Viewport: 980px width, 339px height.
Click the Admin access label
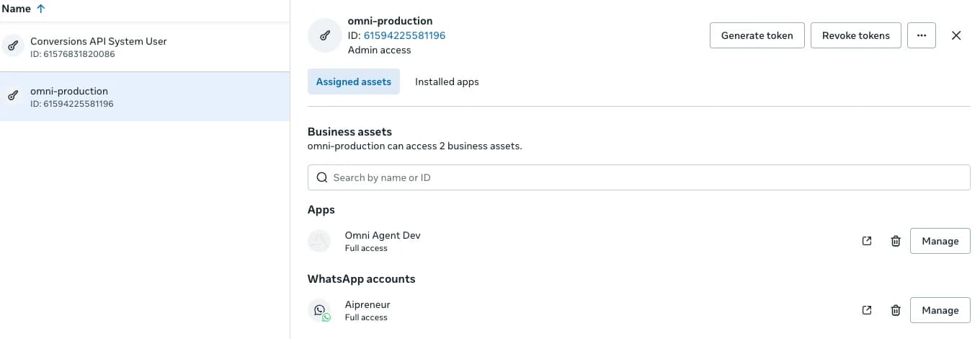coord(379,50)
